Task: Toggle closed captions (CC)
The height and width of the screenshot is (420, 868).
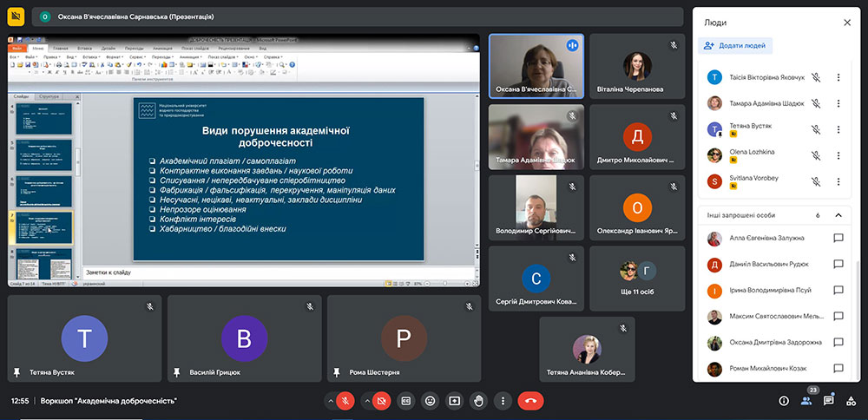Action: pyautogui.click(x=405, y=401)
